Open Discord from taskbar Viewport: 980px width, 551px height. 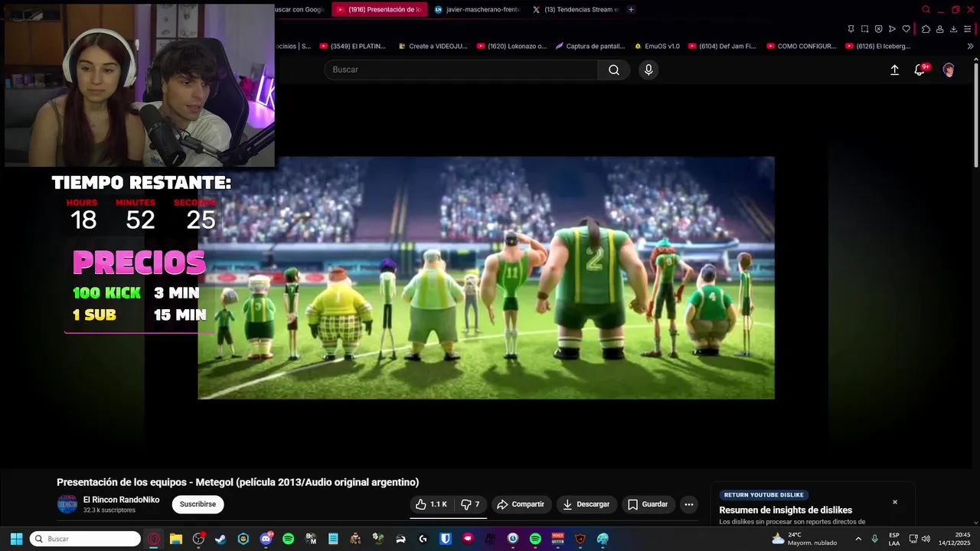pos(266,539)
